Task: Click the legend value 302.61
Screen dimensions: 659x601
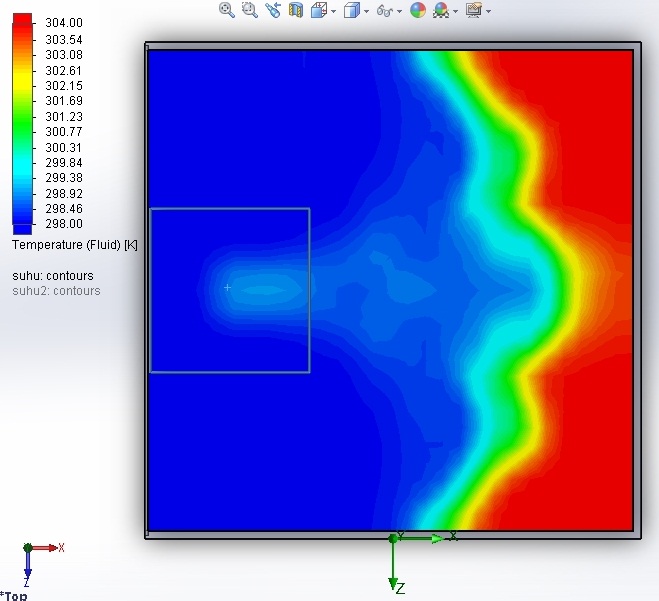Action: [64, 71]
